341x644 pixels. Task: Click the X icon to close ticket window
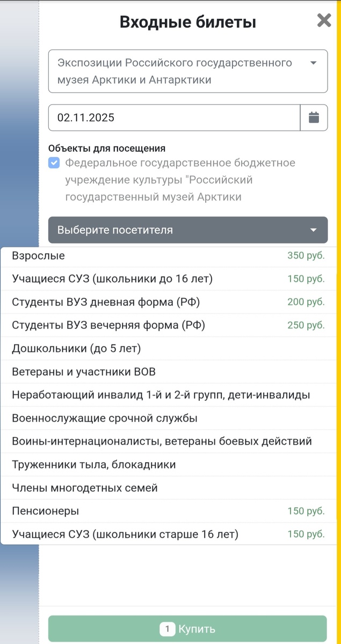point(324,21)
